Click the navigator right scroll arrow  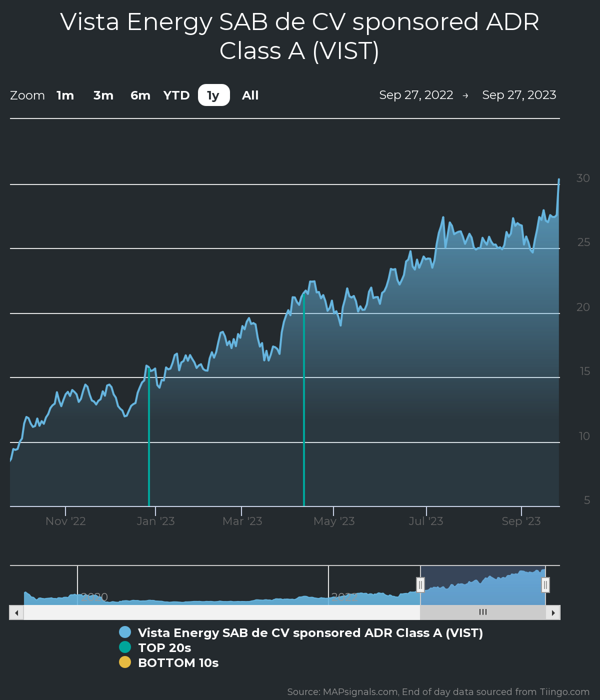tap(553, 612)
